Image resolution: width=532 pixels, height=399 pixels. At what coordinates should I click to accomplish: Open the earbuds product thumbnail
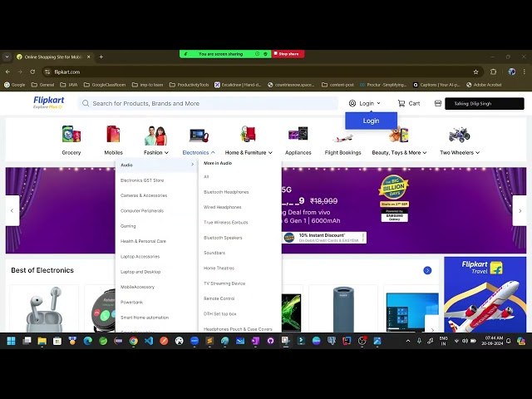44,308
